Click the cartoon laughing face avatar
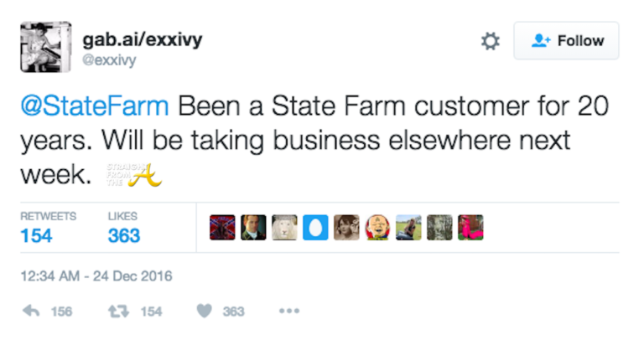Screen dimensions: 644x345 point(377,227)
